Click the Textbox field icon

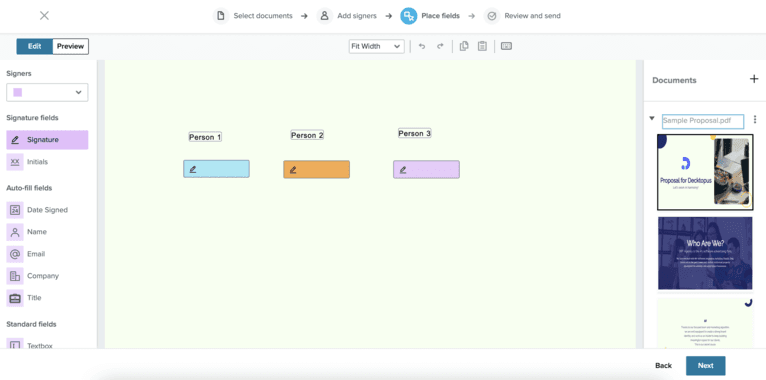pos(15,343)
